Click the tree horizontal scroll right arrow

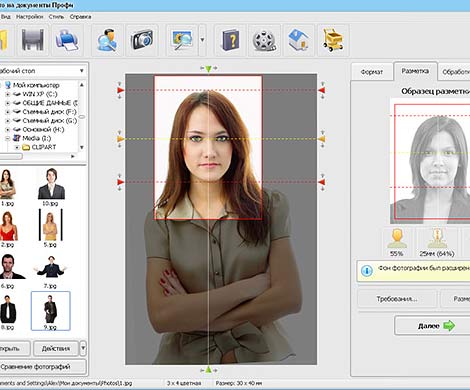point(73,156)
